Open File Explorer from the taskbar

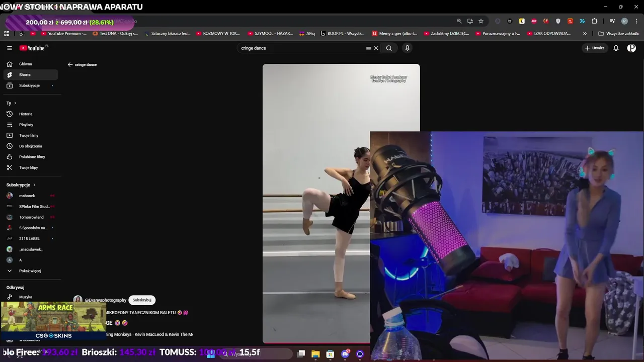tap(315, 354)
